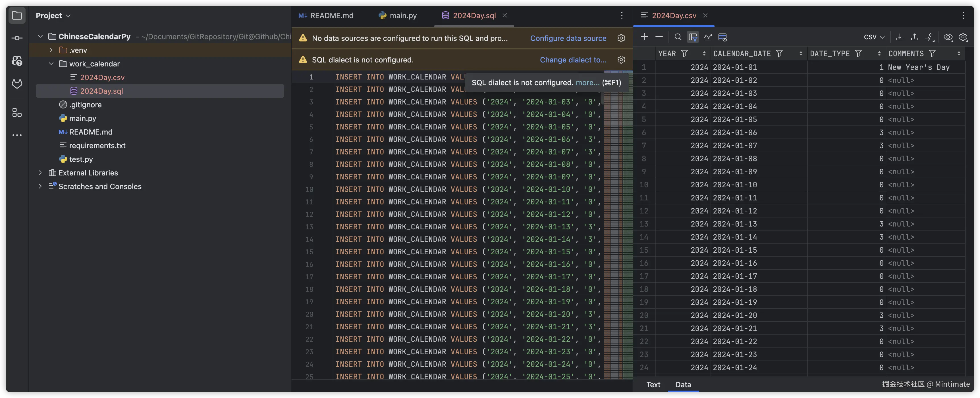The image size is (980, 398).
Task: Open the CSV format dropdown
Action: pyautogui.click(x=874, y=37)
